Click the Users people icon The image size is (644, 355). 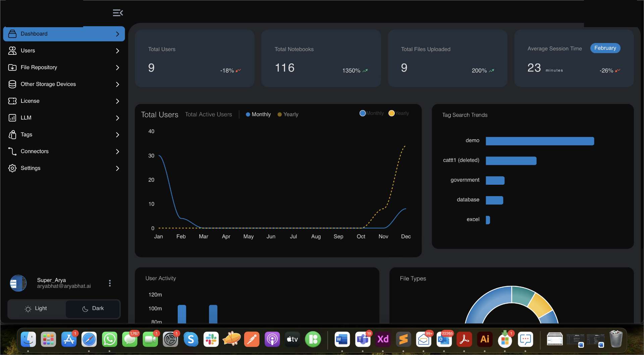pos(12,50)
